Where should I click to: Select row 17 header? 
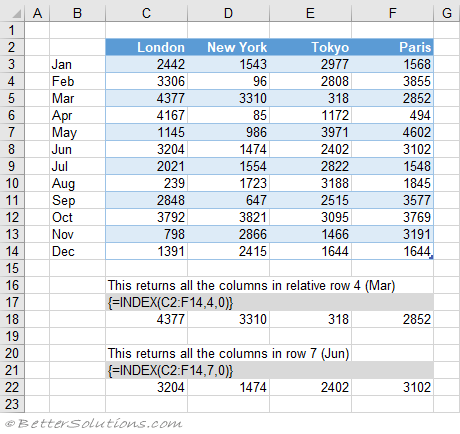12,302
